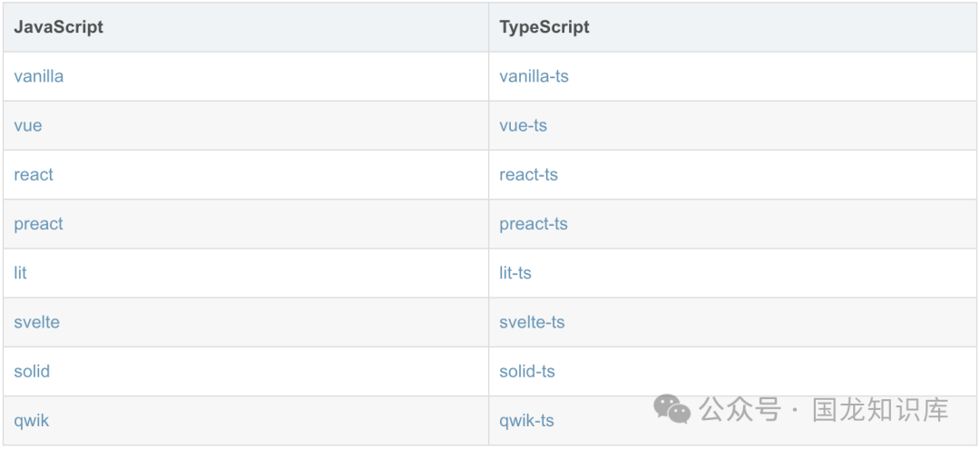Image resolution: width=980 pixels, height=449 pixels.
Task: Open the preact template link
Action: [39, 223]
